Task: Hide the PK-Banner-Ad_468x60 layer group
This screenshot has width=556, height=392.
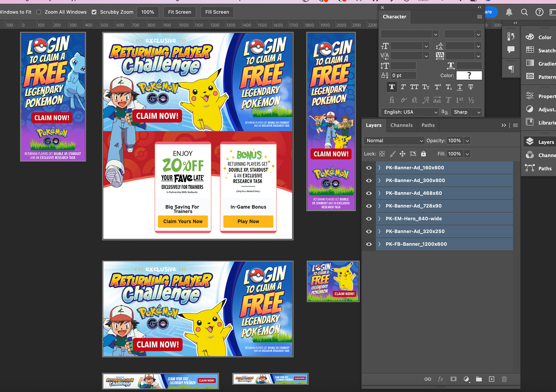Action: 369,193
